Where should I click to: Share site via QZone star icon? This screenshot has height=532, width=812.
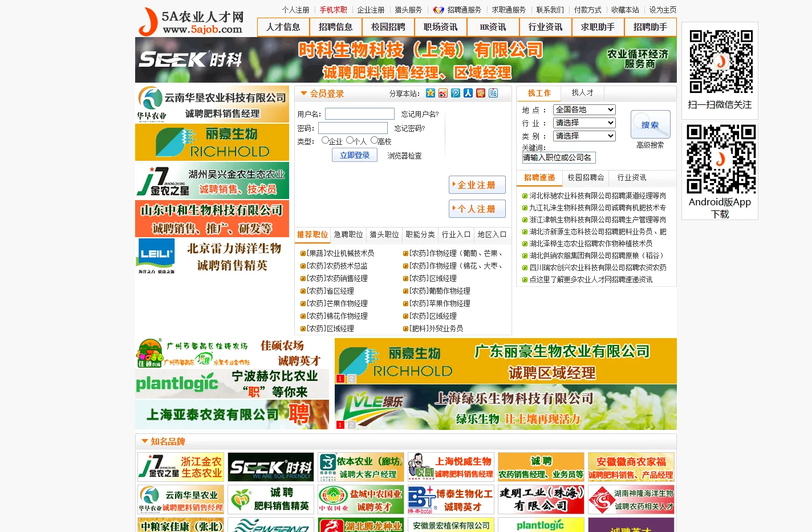click(431, 93)
